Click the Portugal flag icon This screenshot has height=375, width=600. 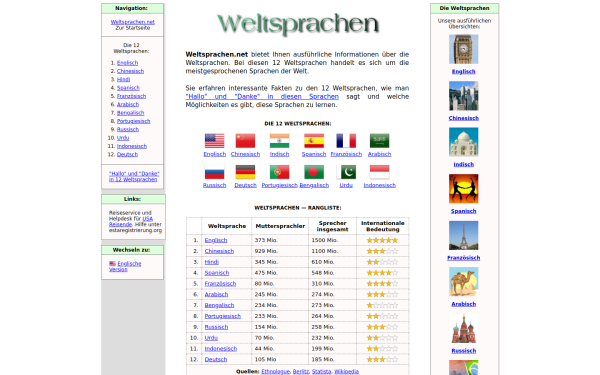click(x=279, y=172)
